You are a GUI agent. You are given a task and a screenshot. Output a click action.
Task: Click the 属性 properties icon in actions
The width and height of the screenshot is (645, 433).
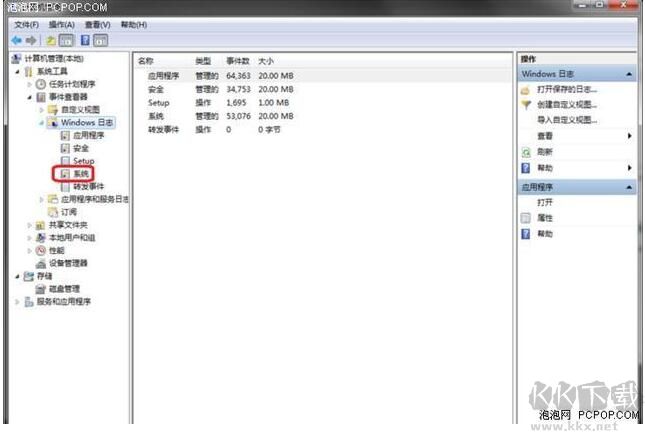click(526, 218)
